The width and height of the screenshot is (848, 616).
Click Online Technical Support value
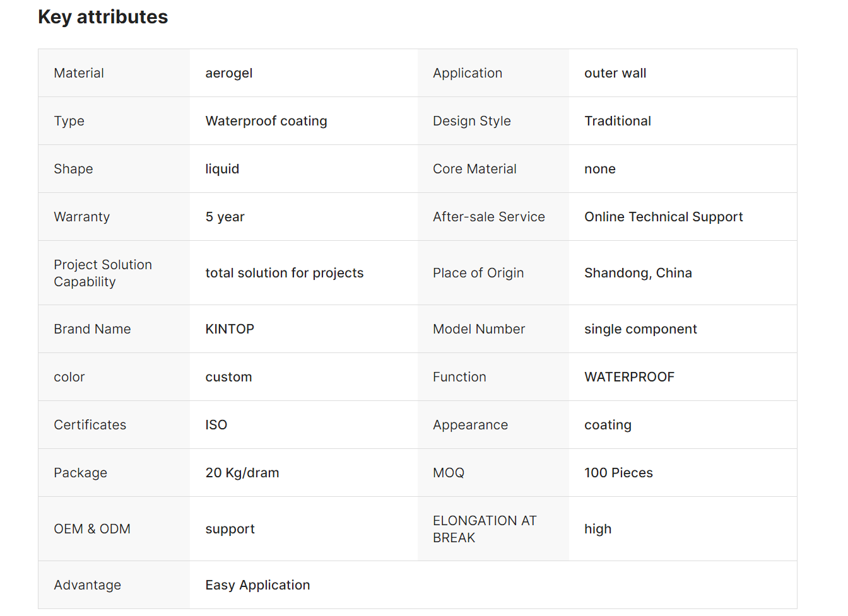click(663, 217)
